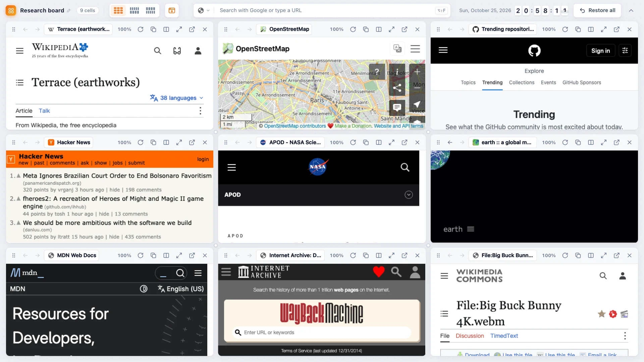The image size is (644, 362).
Task: Toggle MDN theme switcher icon
Action: tap(144, 289)
